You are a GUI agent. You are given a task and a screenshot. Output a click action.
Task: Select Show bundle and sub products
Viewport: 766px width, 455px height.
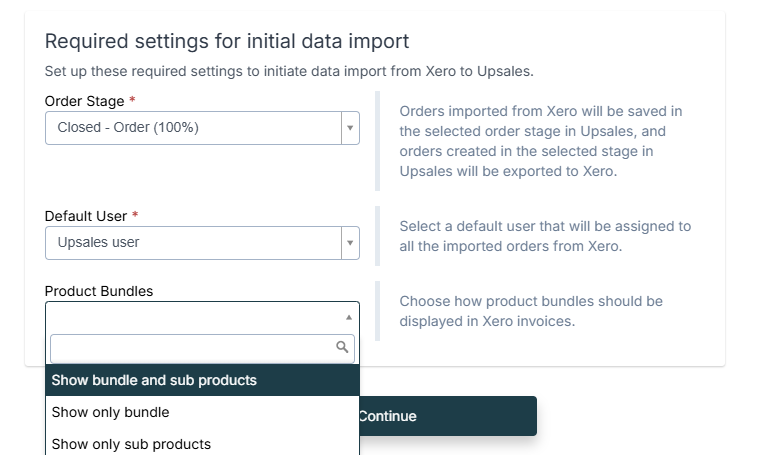(x=202, y=380)
